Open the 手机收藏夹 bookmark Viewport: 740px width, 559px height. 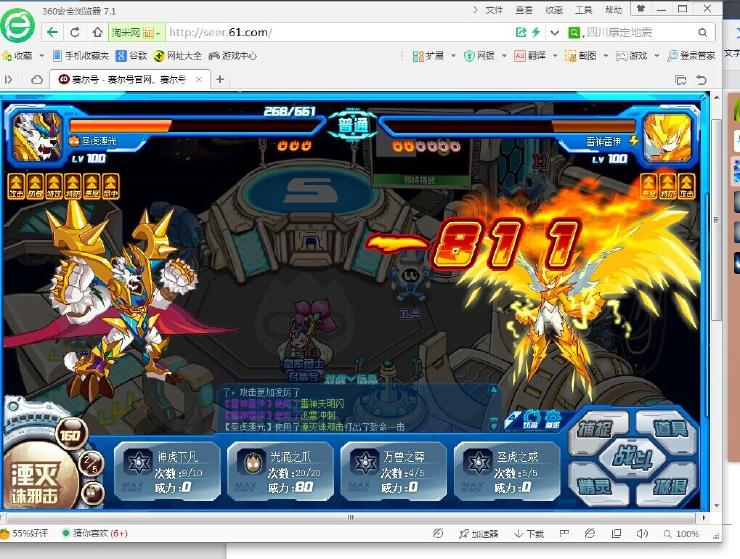(x=81, y=56)
